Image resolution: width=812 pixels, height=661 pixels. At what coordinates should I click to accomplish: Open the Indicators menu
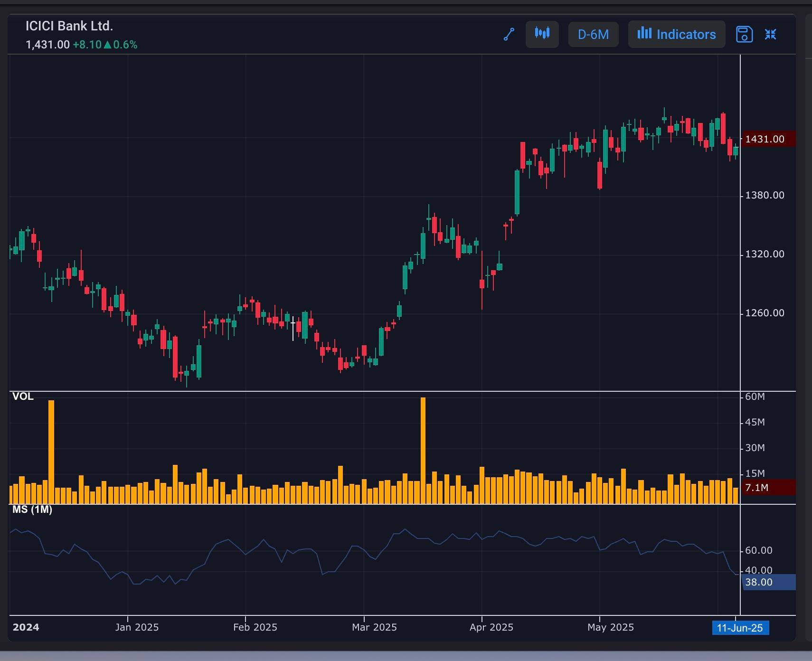point(677,34)
